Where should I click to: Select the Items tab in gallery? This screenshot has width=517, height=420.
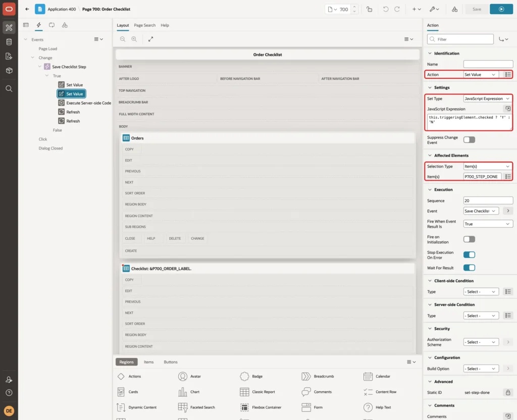point(149,362)
